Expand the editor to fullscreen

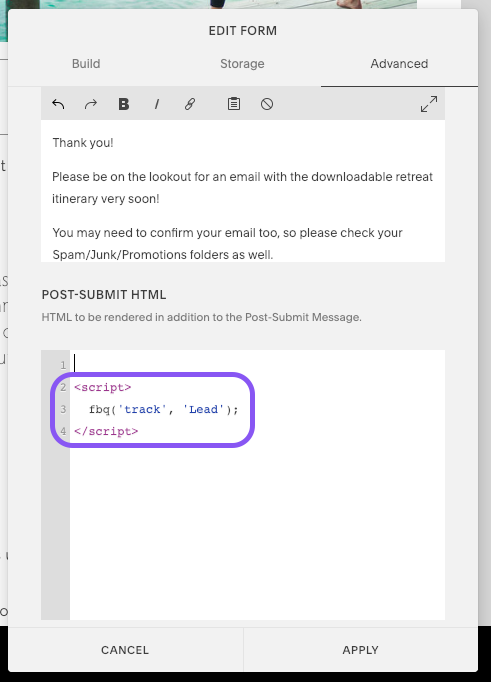pos(429,104)
